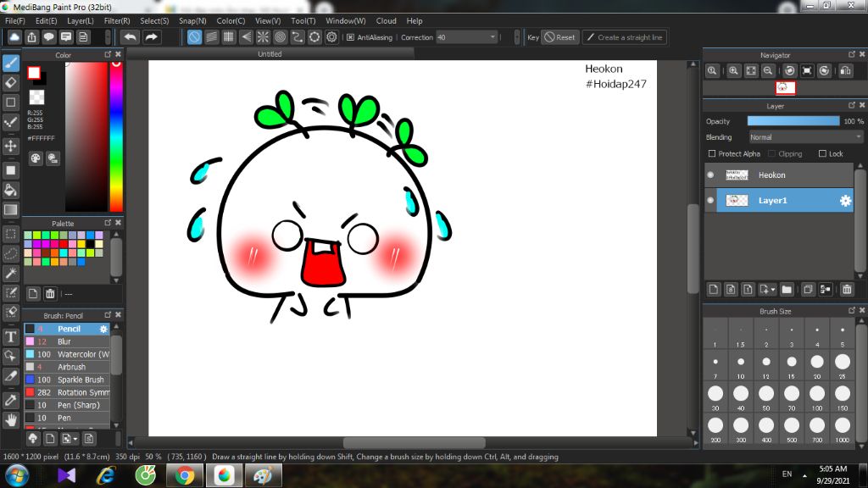Image resolution: width=868 pixels, height=488 pixels.
Task: Delete palette color with the Palette trash icon
Action: pyautogui.click(x=50, y=294)
